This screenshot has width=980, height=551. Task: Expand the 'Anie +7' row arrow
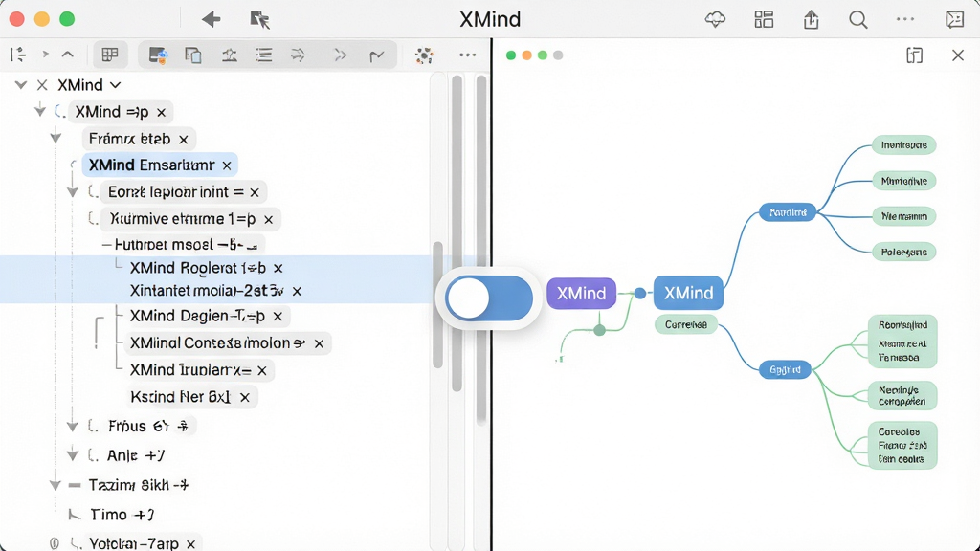(x=73, y=454)
